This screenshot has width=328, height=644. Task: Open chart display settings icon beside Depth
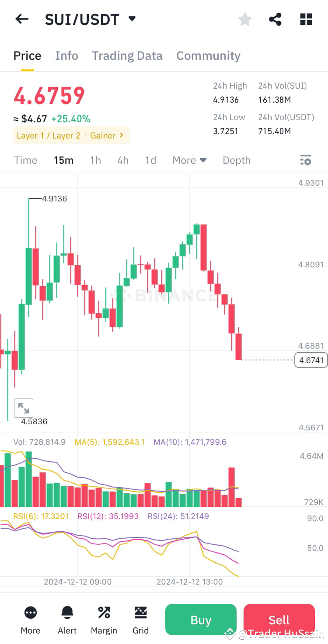(x=305, y=160)
